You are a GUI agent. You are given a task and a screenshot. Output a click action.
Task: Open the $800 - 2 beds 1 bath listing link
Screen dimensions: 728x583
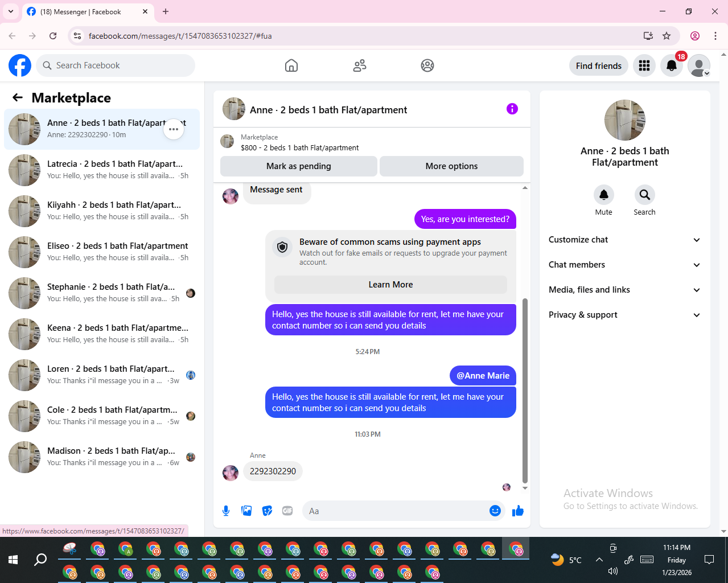tap(299, 147)
